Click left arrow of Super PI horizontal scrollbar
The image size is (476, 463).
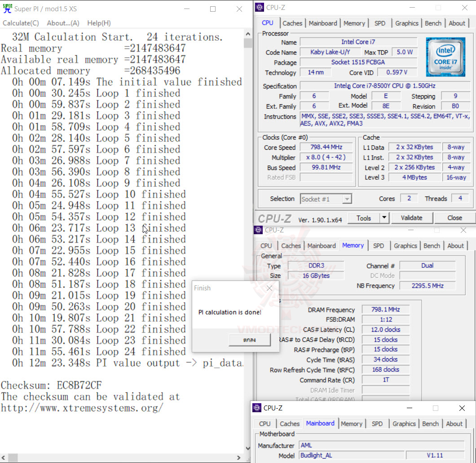click(x=3, y=458)
